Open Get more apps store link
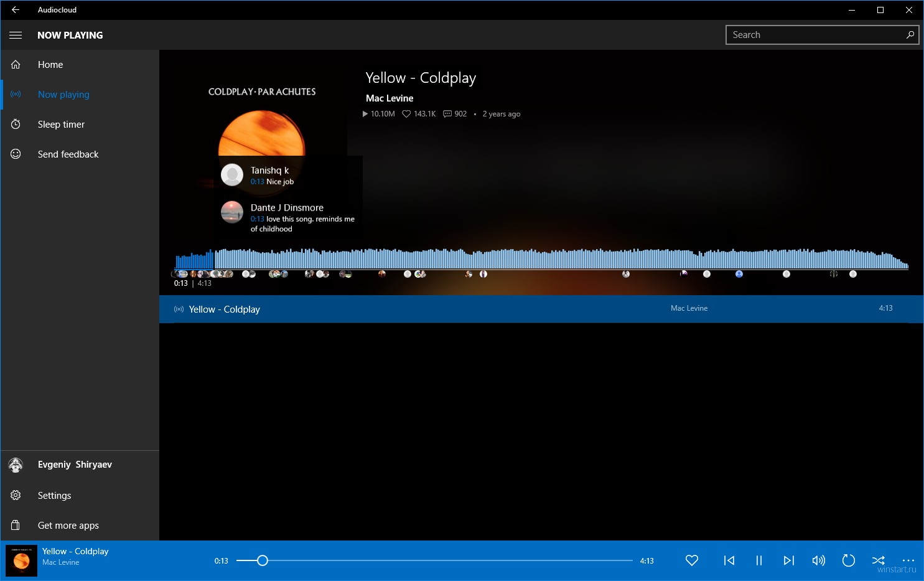 point(80,526)
